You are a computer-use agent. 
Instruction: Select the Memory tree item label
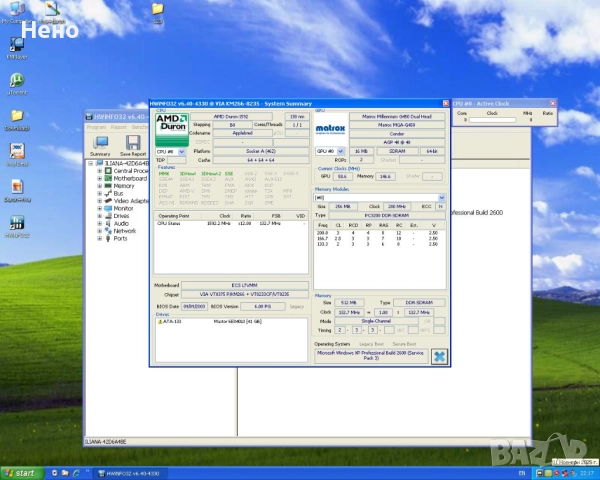(x=124, y=186)
